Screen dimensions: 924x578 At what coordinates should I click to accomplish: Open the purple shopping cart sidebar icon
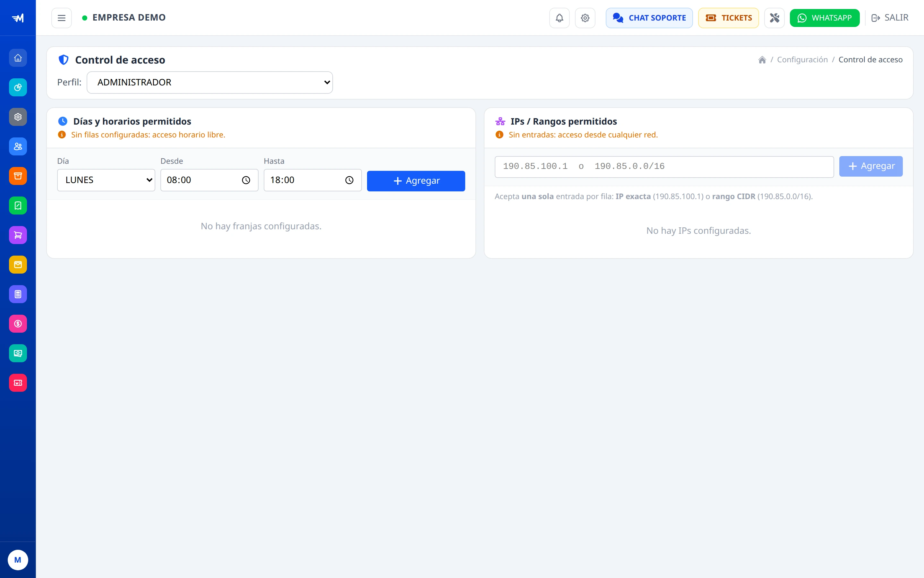pos(18,235)
